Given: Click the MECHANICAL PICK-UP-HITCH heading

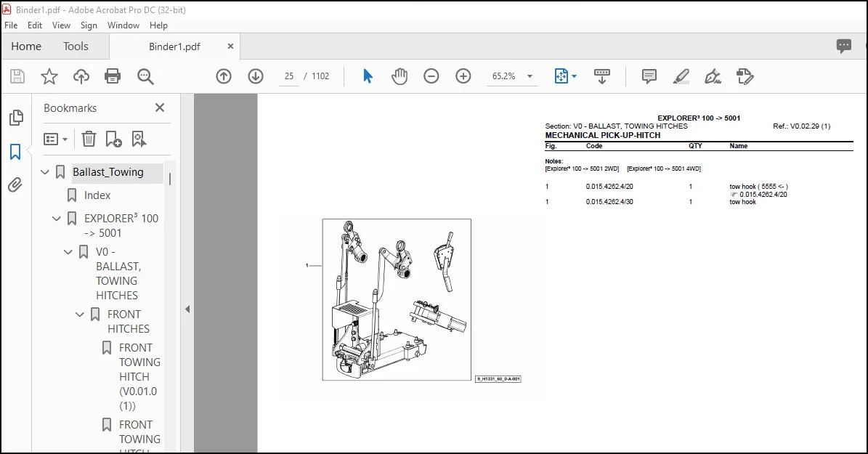Looking at the screenshot, I should 602,135.
